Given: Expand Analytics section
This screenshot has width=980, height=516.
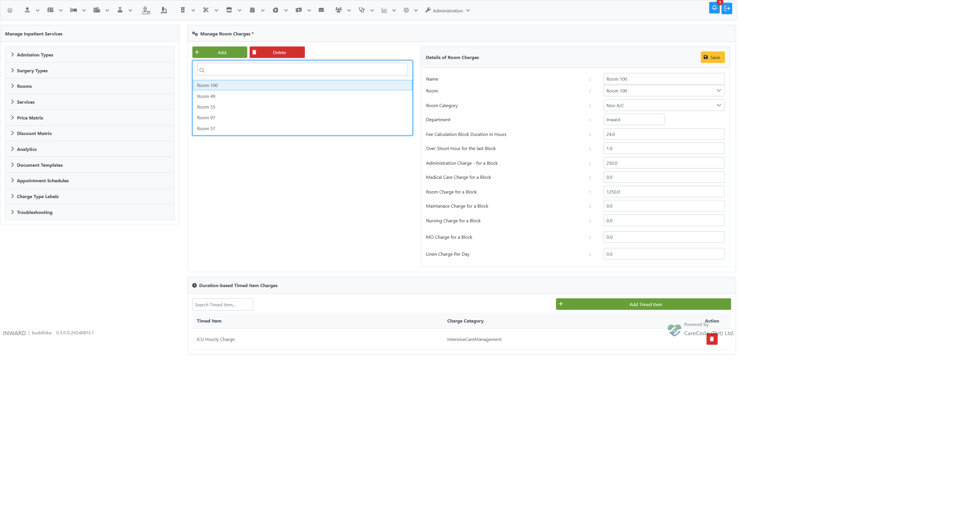Looking at the screenshot, I should click(90, 149).
